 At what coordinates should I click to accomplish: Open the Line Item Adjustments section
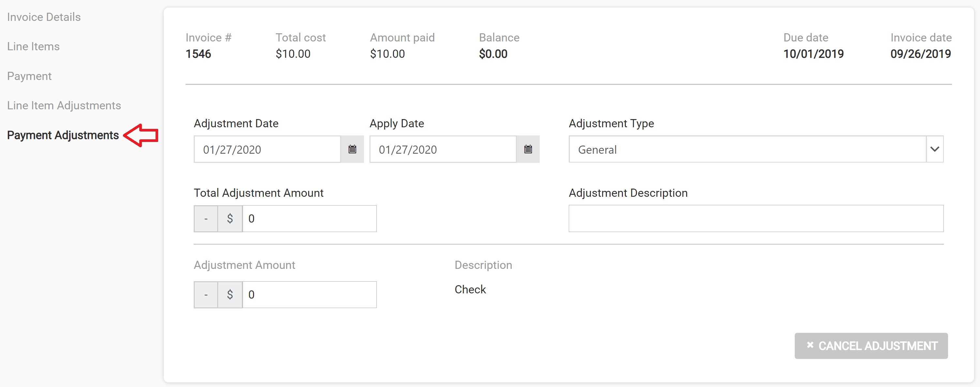click(64, 105)
